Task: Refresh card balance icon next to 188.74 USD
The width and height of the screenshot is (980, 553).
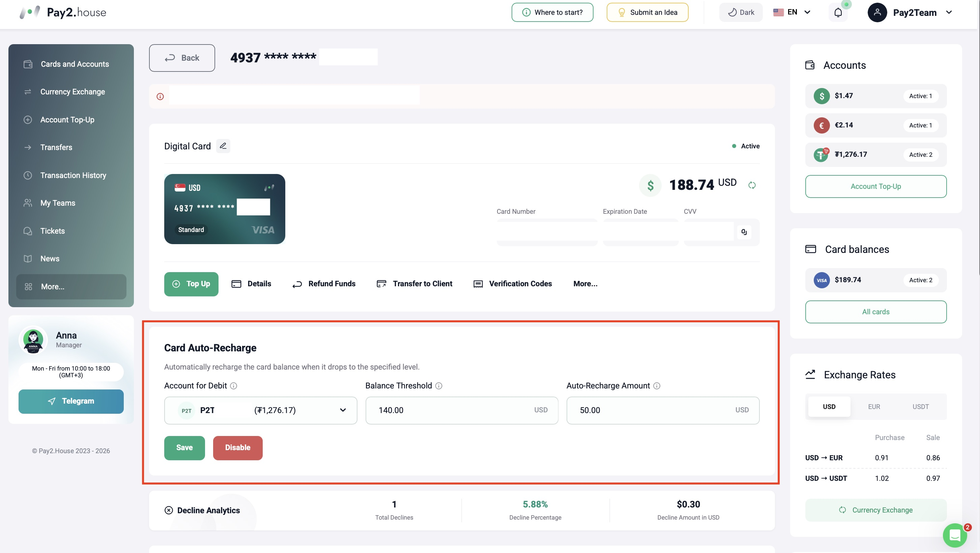Action: click(x=752, y=185)
